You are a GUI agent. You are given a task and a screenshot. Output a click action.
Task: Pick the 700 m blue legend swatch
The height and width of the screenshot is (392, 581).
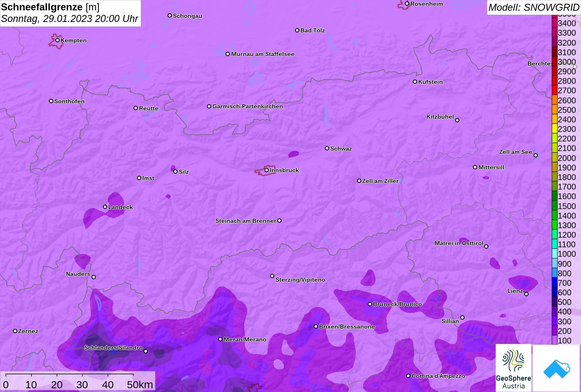click(x=554, y=282)
